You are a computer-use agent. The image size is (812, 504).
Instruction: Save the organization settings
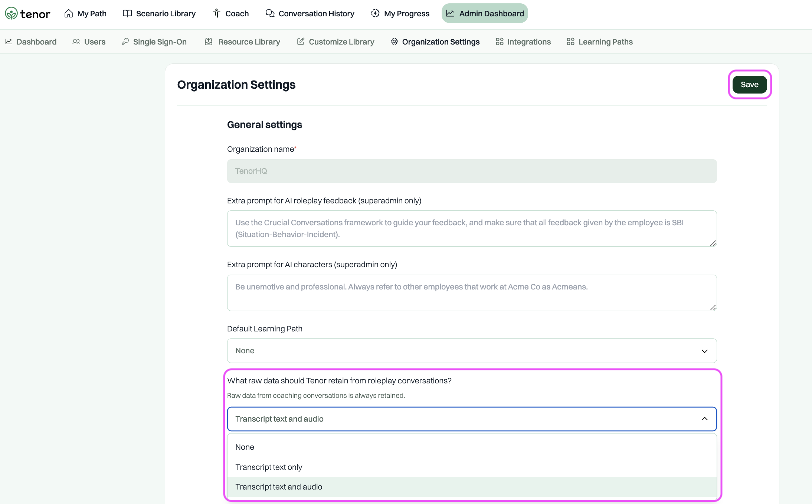[749, 85]
